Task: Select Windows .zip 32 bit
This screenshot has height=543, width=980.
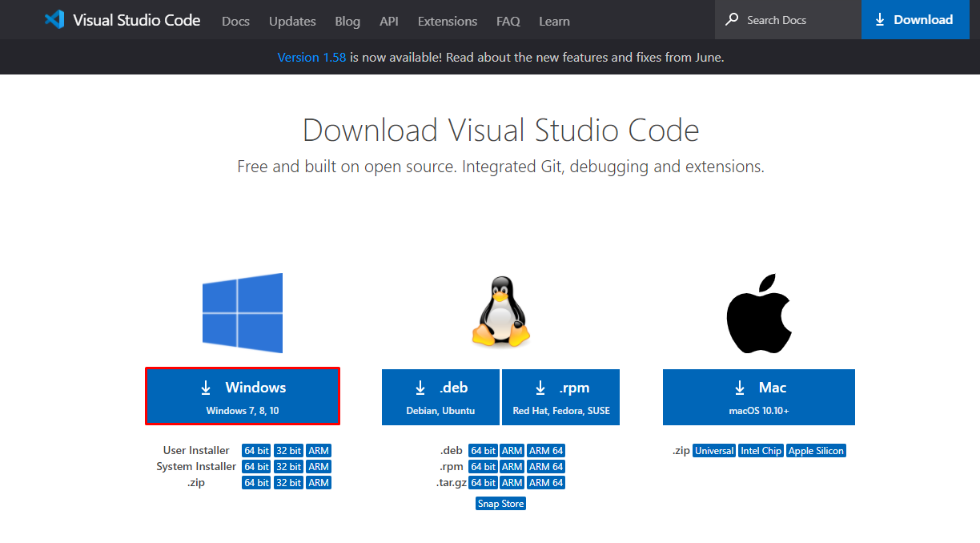Action: point(288,483)
